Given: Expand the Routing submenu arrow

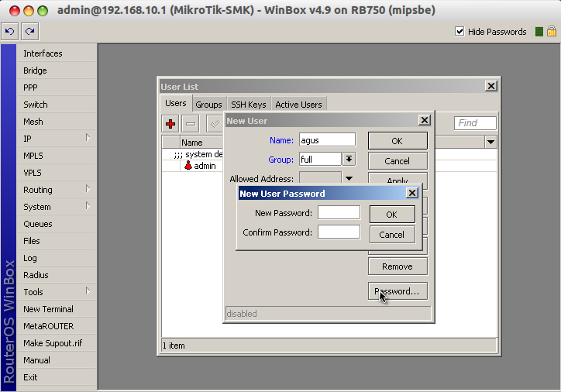Looking at the screenshot, I should pos(88,189).
